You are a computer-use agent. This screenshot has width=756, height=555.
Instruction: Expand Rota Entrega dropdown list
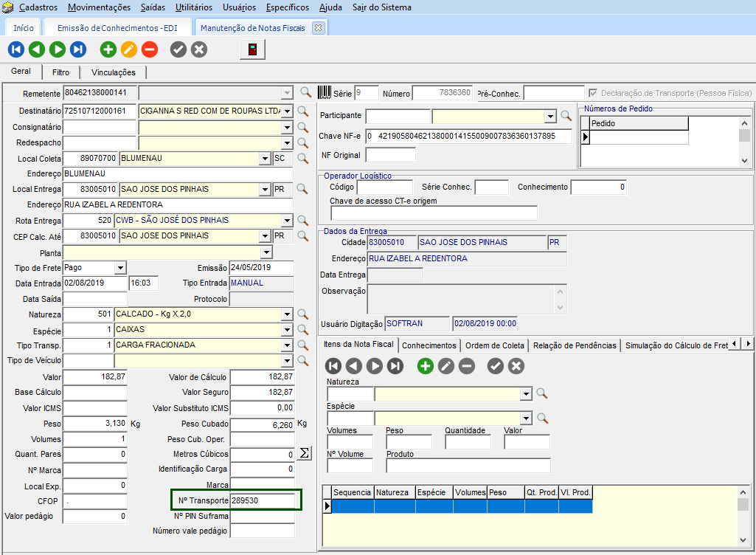tap(287, 220)
